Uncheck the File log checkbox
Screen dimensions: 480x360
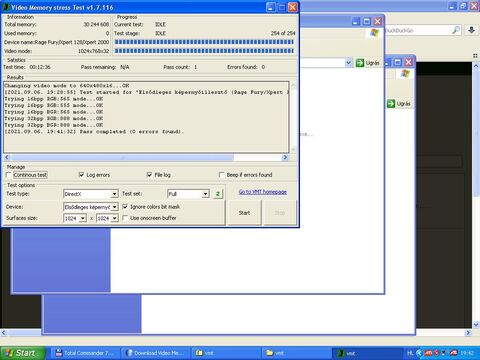tap(149, 175)
